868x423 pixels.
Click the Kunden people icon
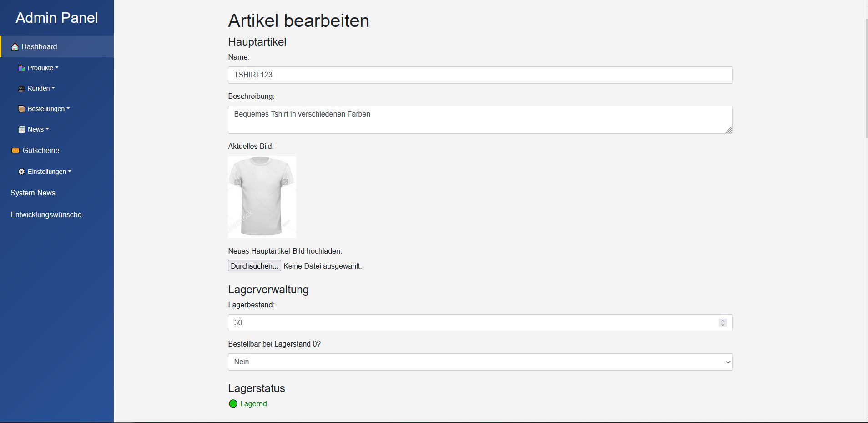[21, 89]
